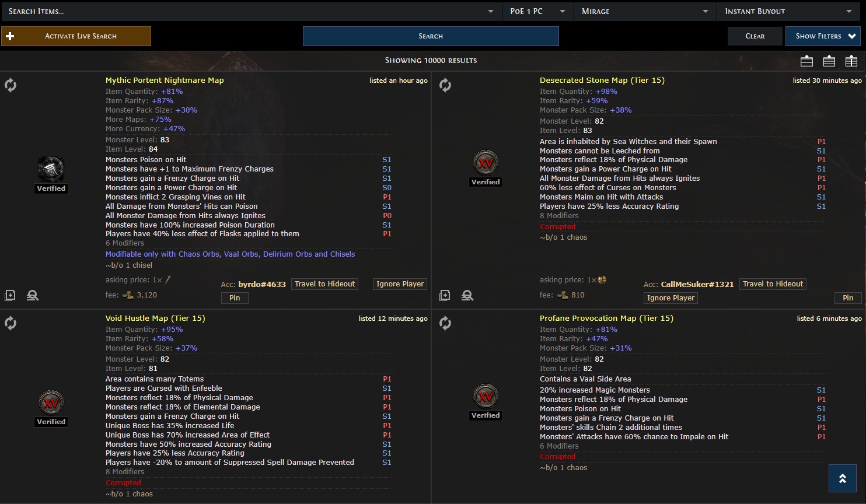Click '~b/o 1 chisel' price note
The width and height of the screenshot is (866, 504).
(x=129, y=265)
